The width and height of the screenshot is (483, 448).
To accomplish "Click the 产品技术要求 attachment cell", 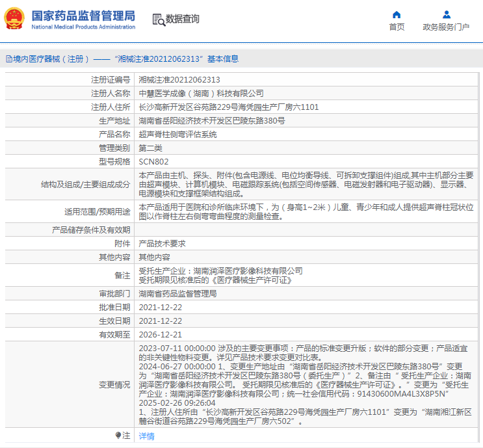I will click(x=162, y=243).
